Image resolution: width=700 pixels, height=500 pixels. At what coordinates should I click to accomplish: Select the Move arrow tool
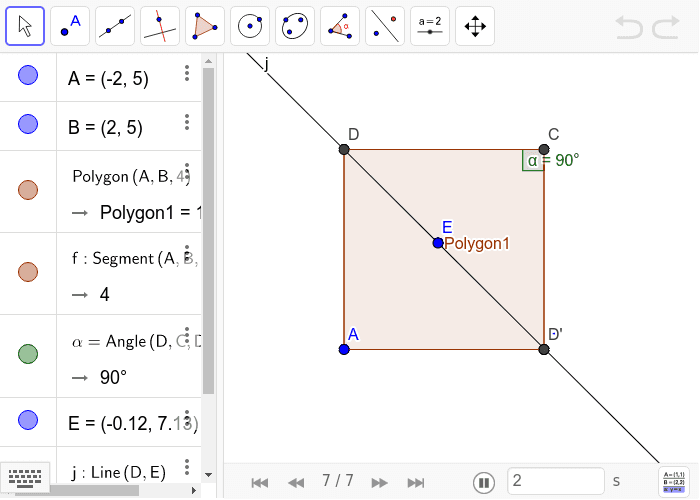pos(25,26)
